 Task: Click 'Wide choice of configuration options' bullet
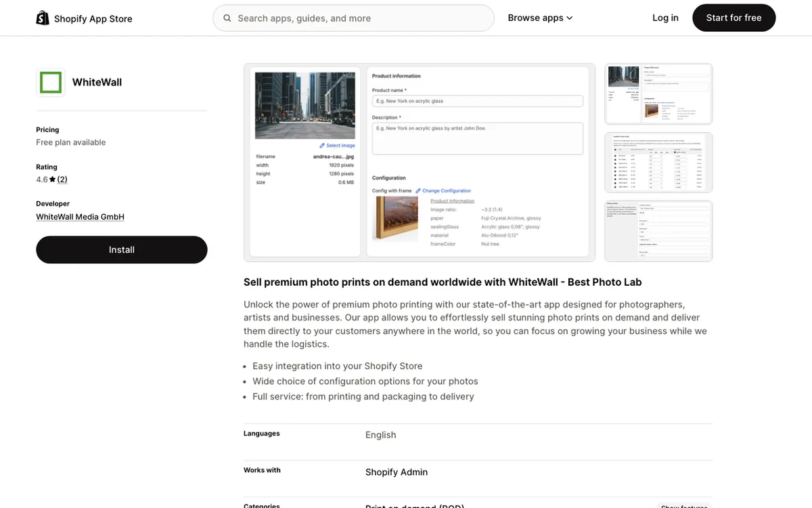point(365,381)
